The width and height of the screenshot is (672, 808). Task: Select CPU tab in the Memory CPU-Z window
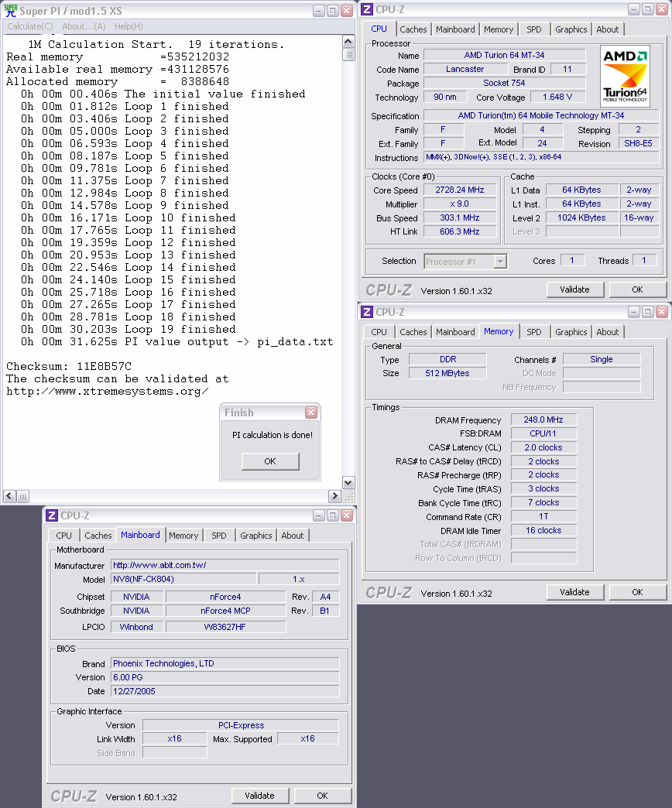[379, 332]
